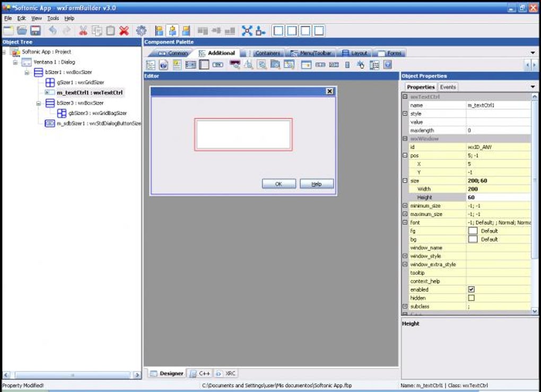Switch to the Events tab
The height and width of the screenshot is (392, 541).
pyautogui.click(x=448, y=87)
